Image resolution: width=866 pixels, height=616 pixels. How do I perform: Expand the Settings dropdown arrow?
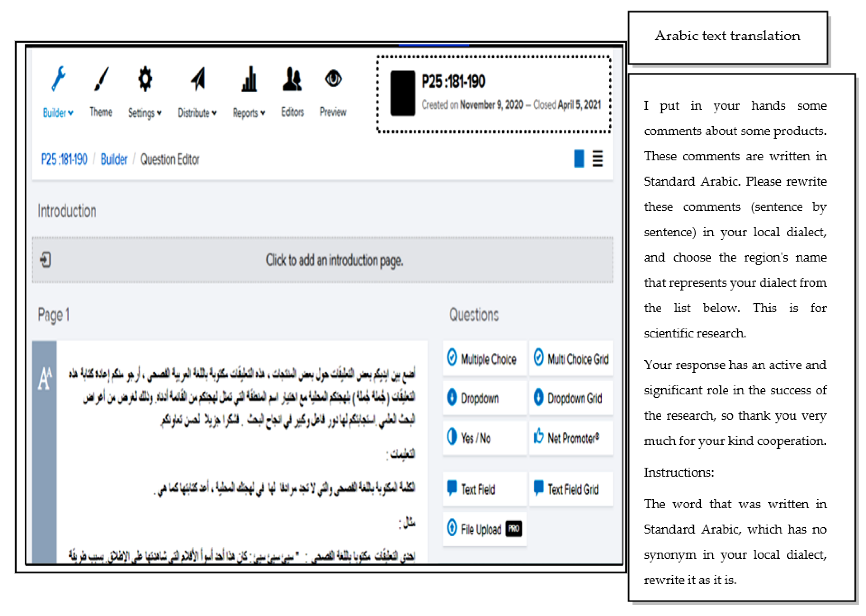(x=159, y=113)
